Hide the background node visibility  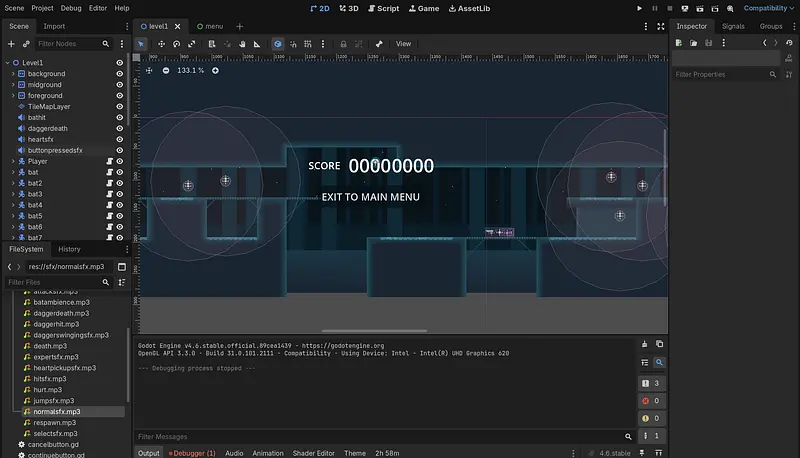[119, 74]
